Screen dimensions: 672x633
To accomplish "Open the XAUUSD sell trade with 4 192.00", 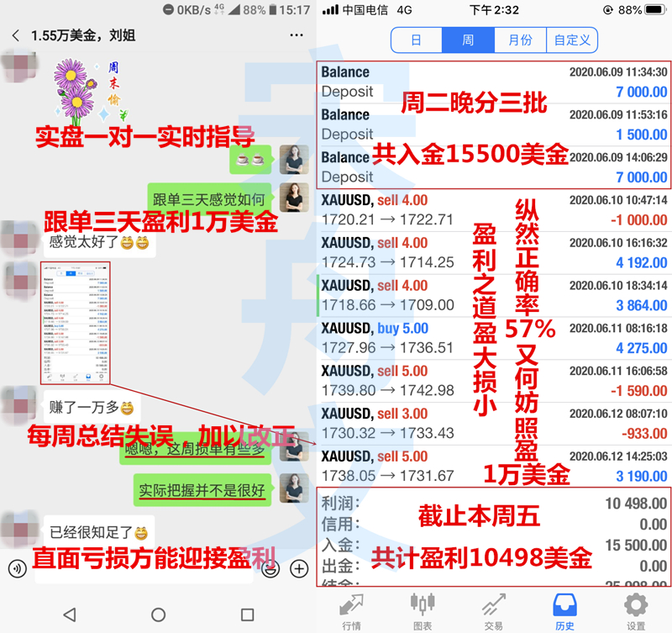I will [x=494, y=252].
